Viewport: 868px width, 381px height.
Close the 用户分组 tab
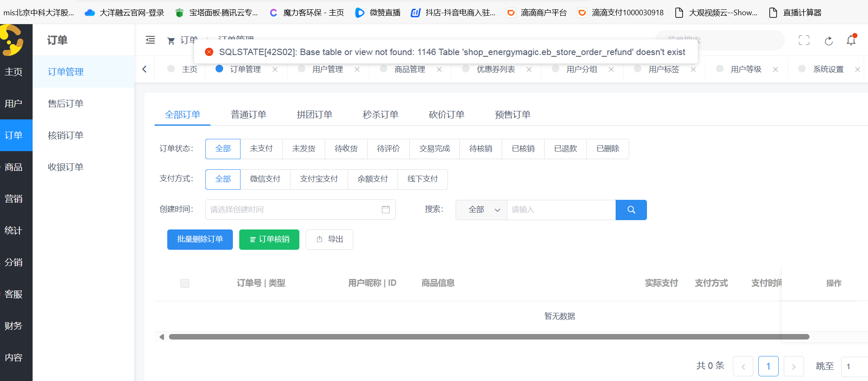(611, 69)
